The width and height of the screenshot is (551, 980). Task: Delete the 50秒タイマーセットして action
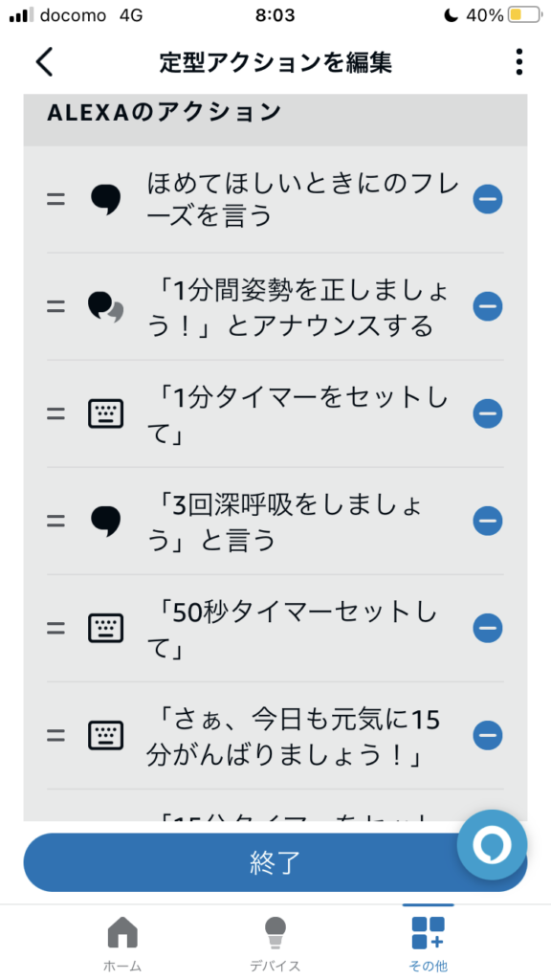coord(487,628)
